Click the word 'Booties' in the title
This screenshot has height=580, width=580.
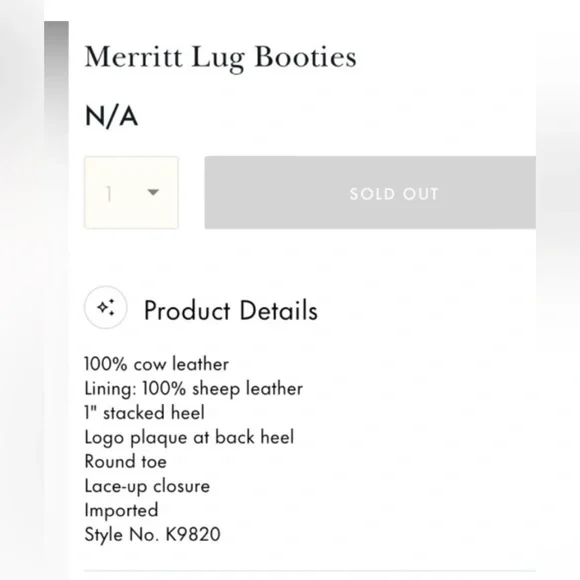pyautogui.click(x=306, y=56)
